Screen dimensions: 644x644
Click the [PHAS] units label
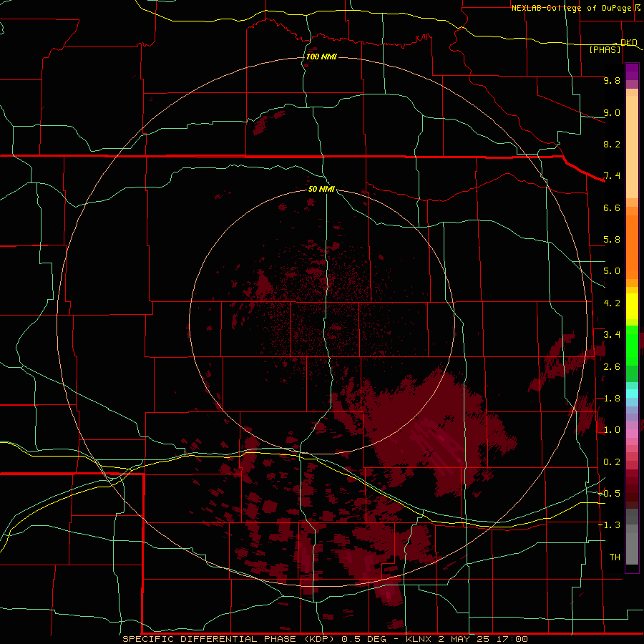(x=605, y=50)
